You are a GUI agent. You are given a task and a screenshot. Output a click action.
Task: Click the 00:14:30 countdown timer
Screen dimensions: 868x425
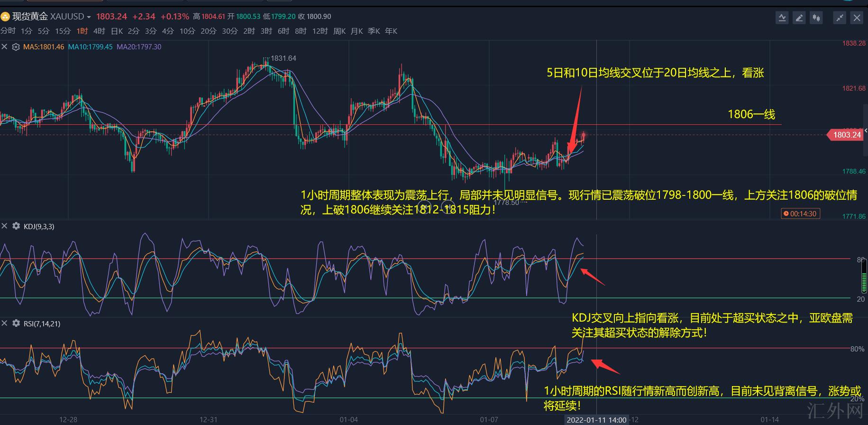[x=800, y=214]
